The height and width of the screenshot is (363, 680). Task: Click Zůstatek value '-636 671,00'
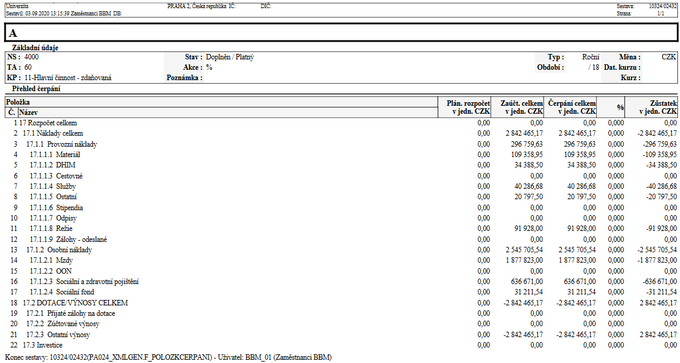pos(660,281)
